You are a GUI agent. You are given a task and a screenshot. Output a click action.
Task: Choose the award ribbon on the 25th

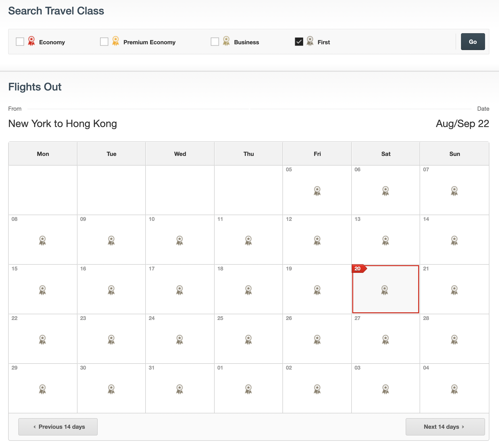click(248, 340)
